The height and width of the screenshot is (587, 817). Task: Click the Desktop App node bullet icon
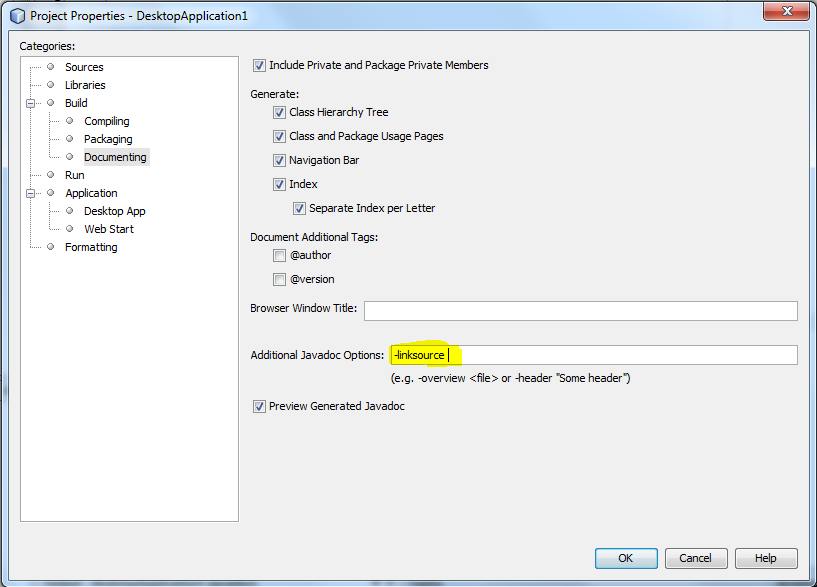(70, 211)
